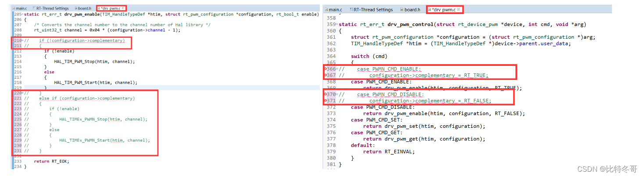Collapse drv_pwm_control function at line 359

338,25
